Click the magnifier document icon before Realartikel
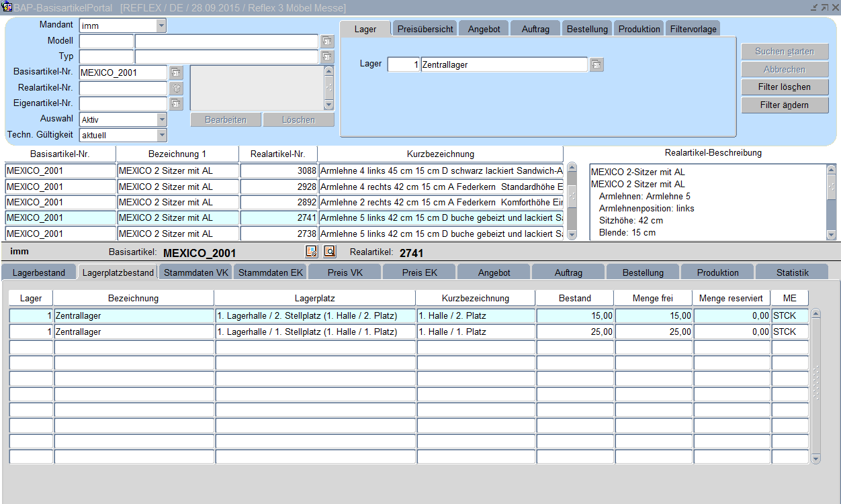841x504 pixels. pos(329,252)
